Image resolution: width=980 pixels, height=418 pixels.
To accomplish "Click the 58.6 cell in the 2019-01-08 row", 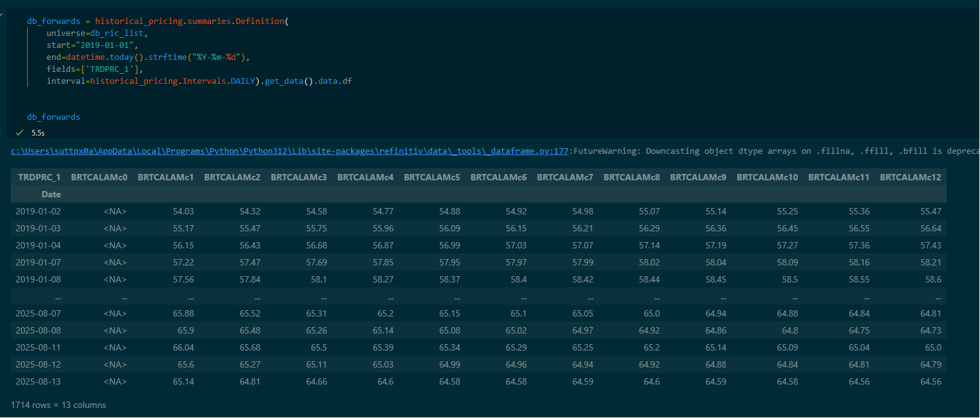I will tap(933, 279).
